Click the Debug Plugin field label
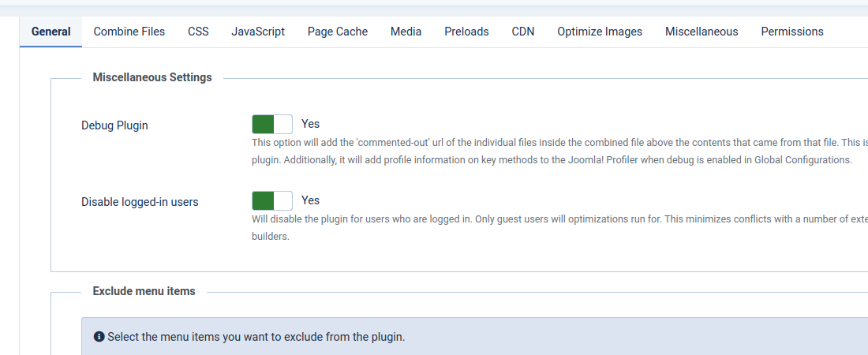868x355 pixels. point(114,125)
